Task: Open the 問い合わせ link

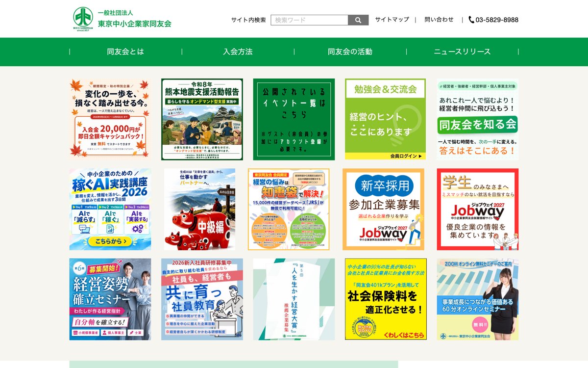Action: 439,20
